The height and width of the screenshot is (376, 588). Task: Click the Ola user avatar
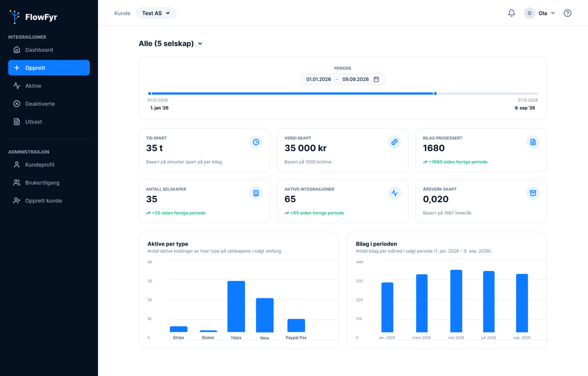tap(529, 13)
